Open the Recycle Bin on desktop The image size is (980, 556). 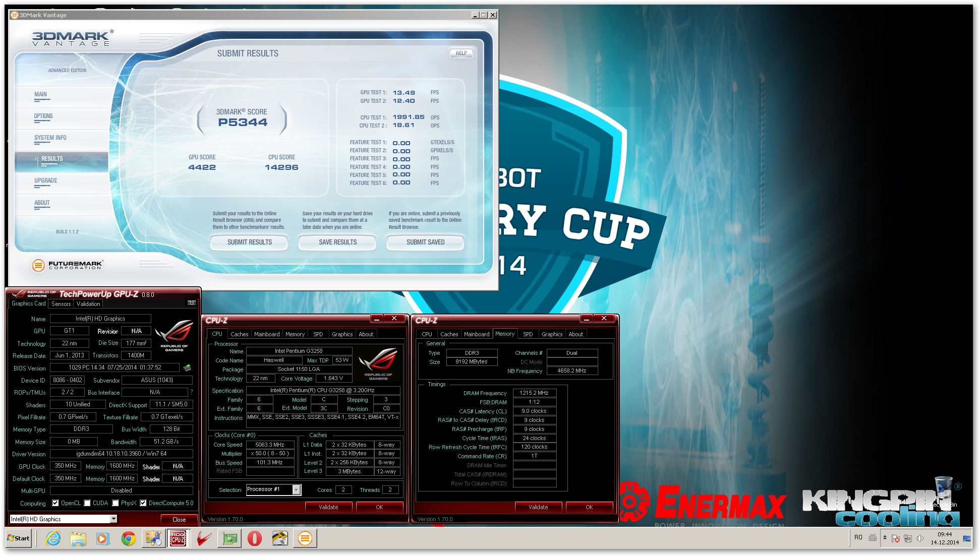pyautogui.click(x=943, y=492)
